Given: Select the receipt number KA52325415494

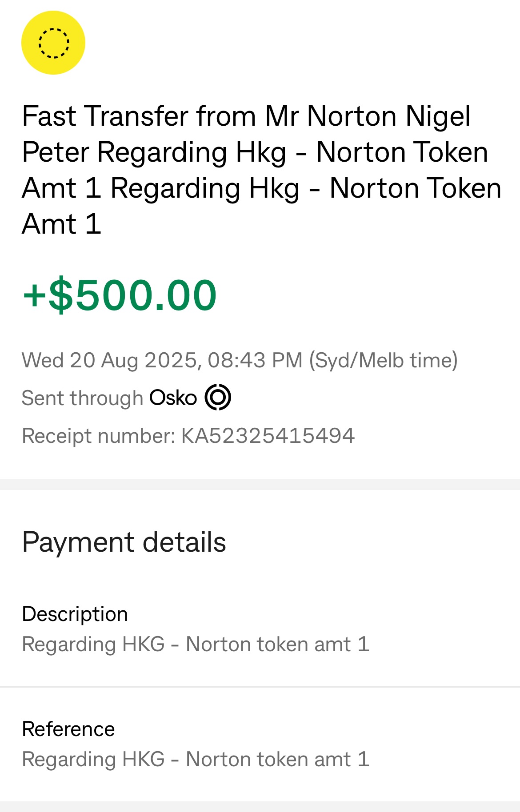Looking at the screenshot, I should coord(268,436).
